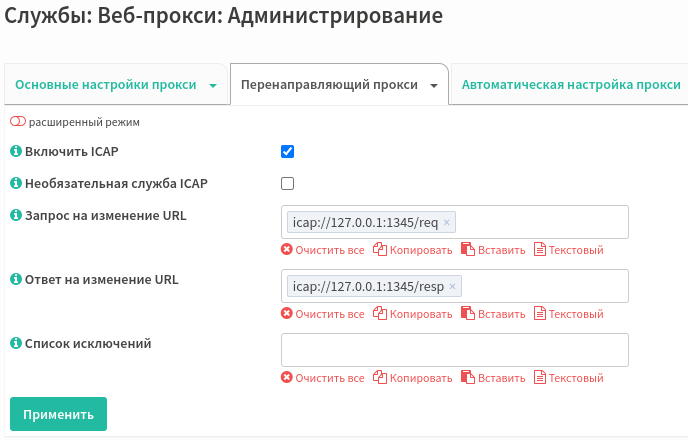Click the red X icon under Ответ на изменение URL
Viewport: 688px width, 440px height.
point(287,314)
